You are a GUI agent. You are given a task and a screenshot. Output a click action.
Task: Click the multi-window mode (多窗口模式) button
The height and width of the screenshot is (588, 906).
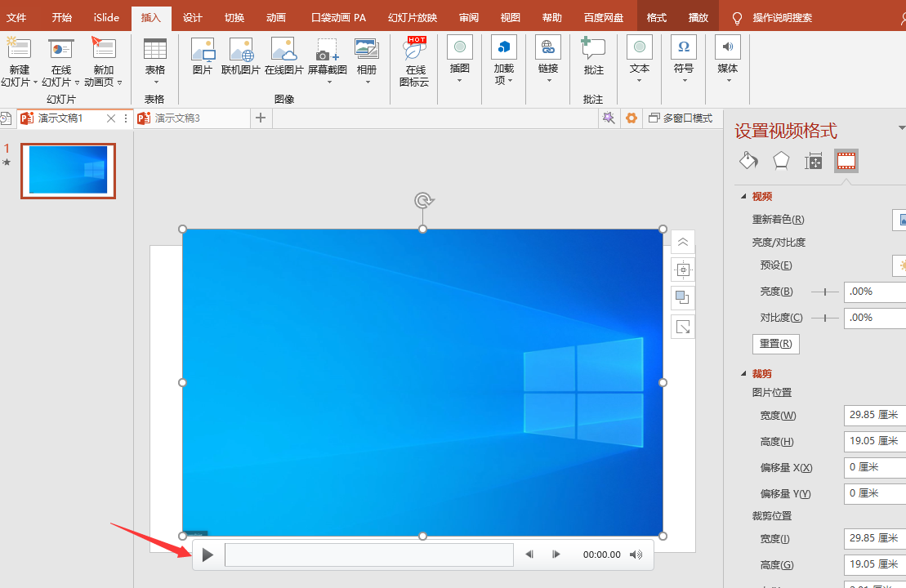[681, 118]
